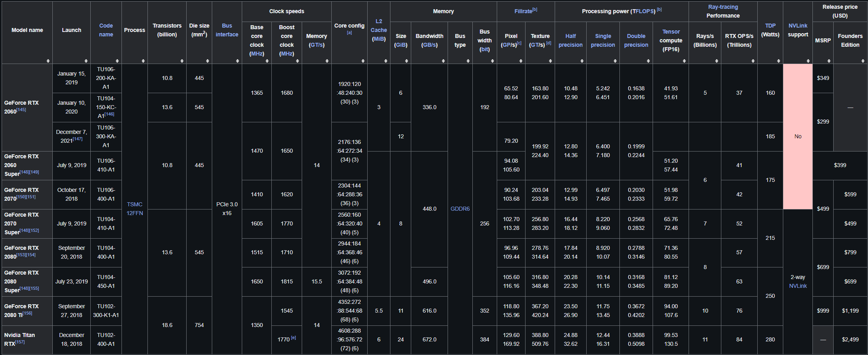Viewport: 868px width, 355px height.
Task: Open the Double precision header link
Action: [636, 40]
